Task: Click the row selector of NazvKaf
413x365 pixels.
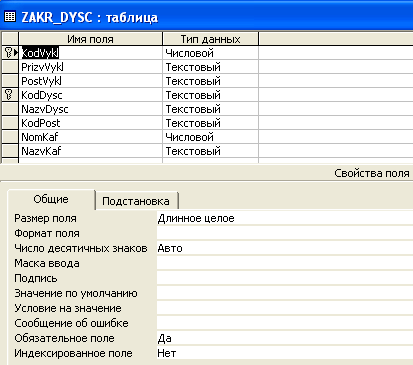Action: tap(10, 151)
